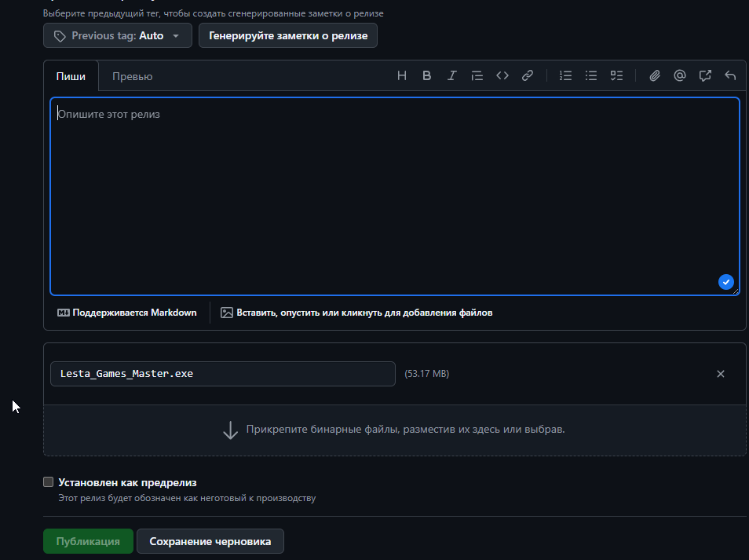Click the (53.17 MB) file size text
The height and width of the screenshot is (560, 749).
(x=426, y=374)
